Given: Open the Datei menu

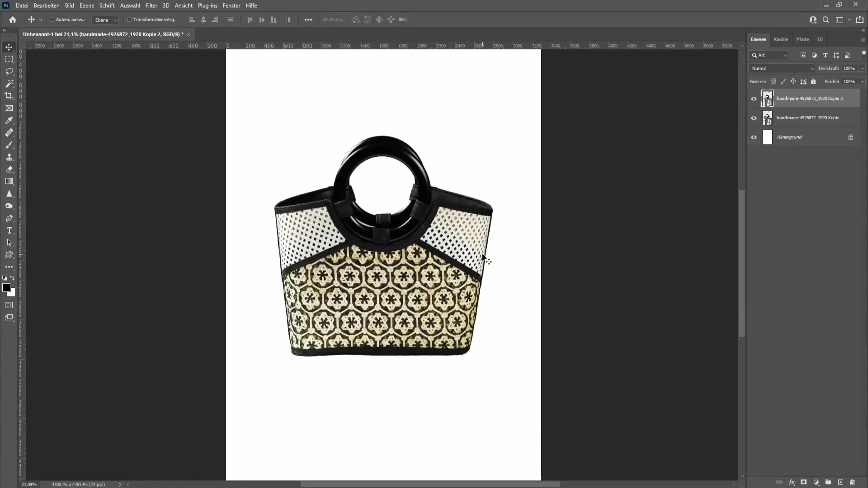Looking at the screenshot, I should [x=22, y=5].
